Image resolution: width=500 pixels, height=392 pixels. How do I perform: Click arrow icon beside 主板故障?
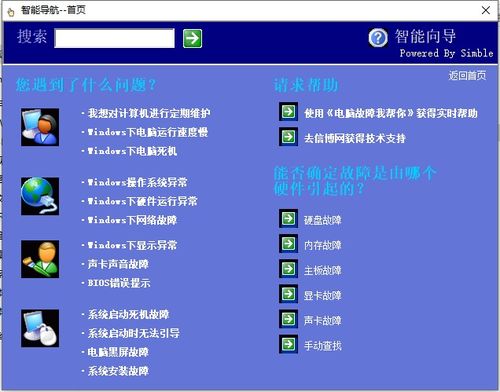(x=288, y=269)
